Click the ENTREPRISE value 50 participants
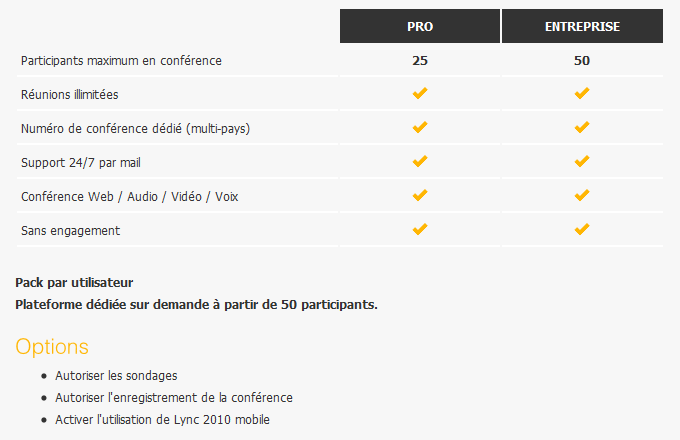Image resolution: width=680 pixels, height=440 pixels. coord(582,60)
